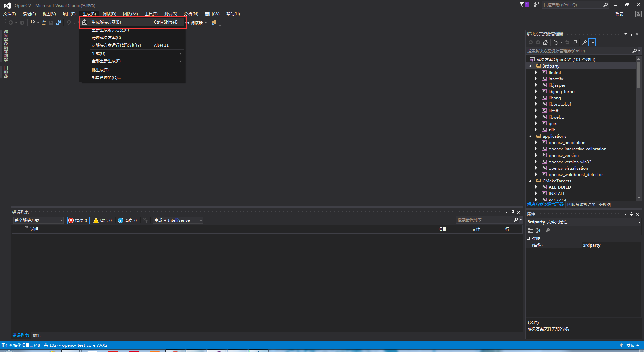This screenshot has width=644, height=352.
Task: Click the Navigate Backward arrow in the toolbar
Action: [10, 23]
